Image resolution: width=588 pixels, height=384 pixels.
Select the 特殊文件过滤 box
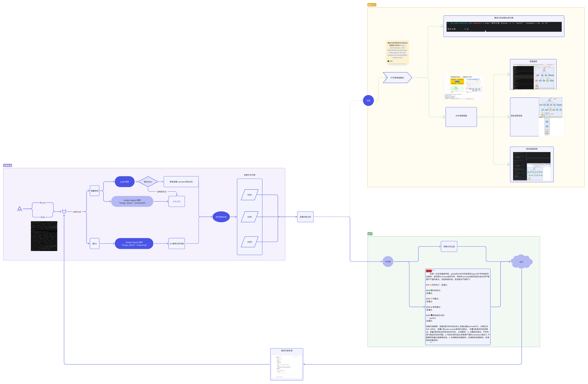(x=449, y=246)
